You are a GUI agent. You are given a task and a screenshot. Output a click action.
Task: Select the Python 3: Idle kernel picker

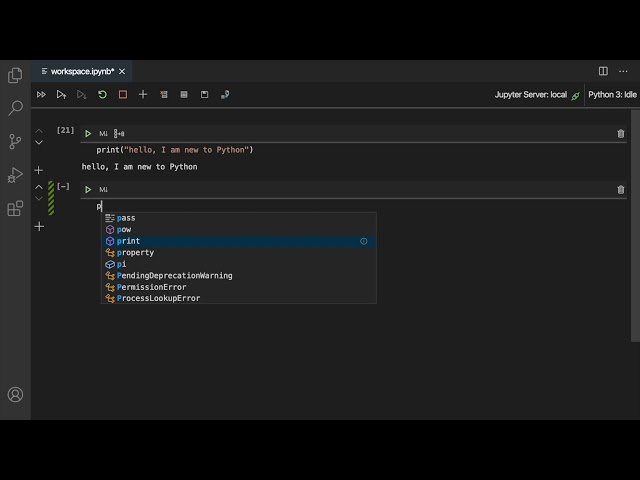[x=612, y=95]
